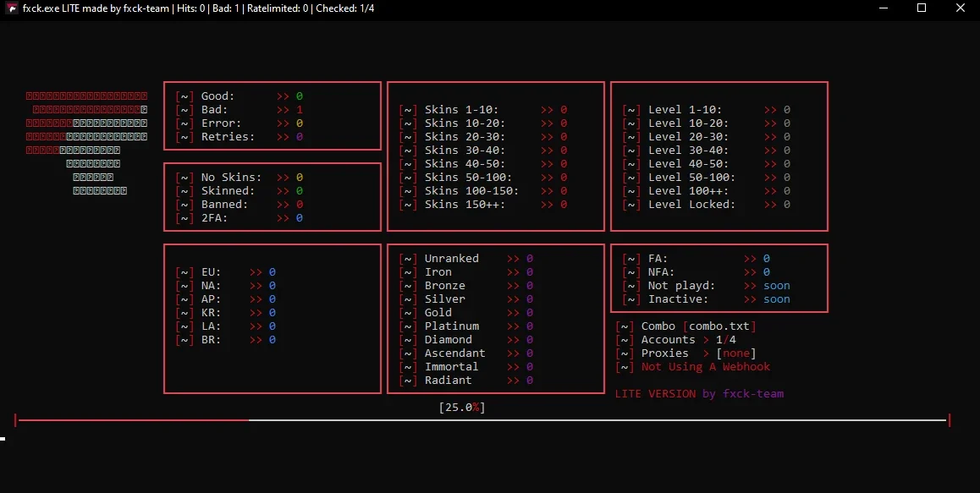Image resolution: width=980 pixels, height=493 pixels.
Task: Click the 'Level 10-20:' row label
Action: (x=689, y=123)
